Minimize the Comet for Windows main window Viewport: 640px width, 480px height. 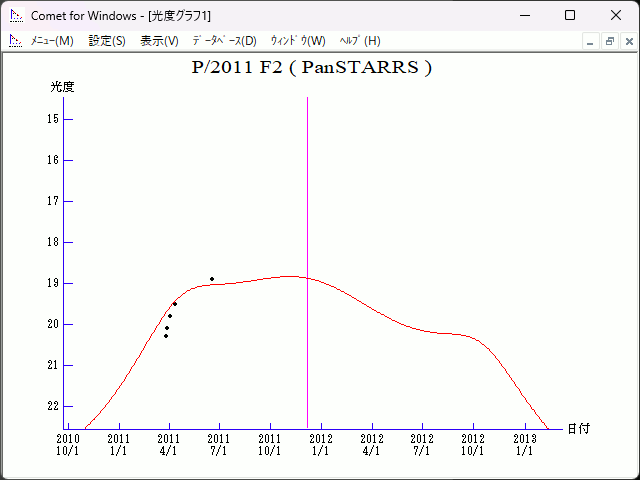[524, 16]
